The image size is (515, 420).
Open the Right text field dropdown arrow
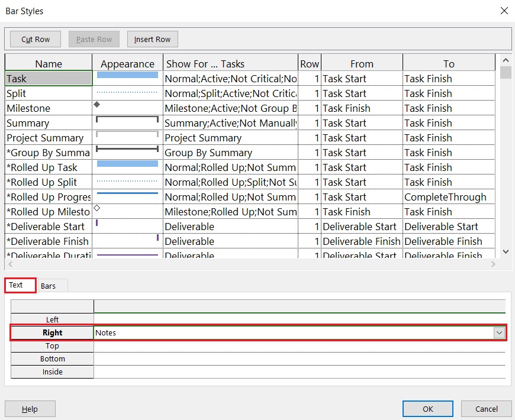(499, 333)
